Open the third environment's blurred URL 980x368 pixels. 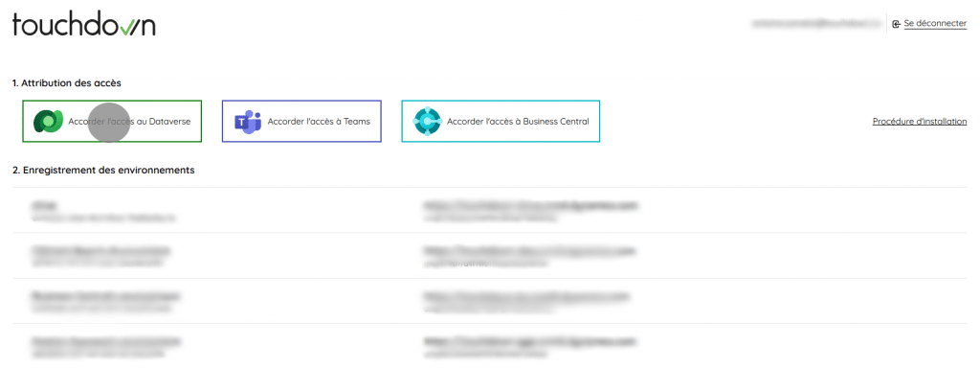[x=527, y=296]
